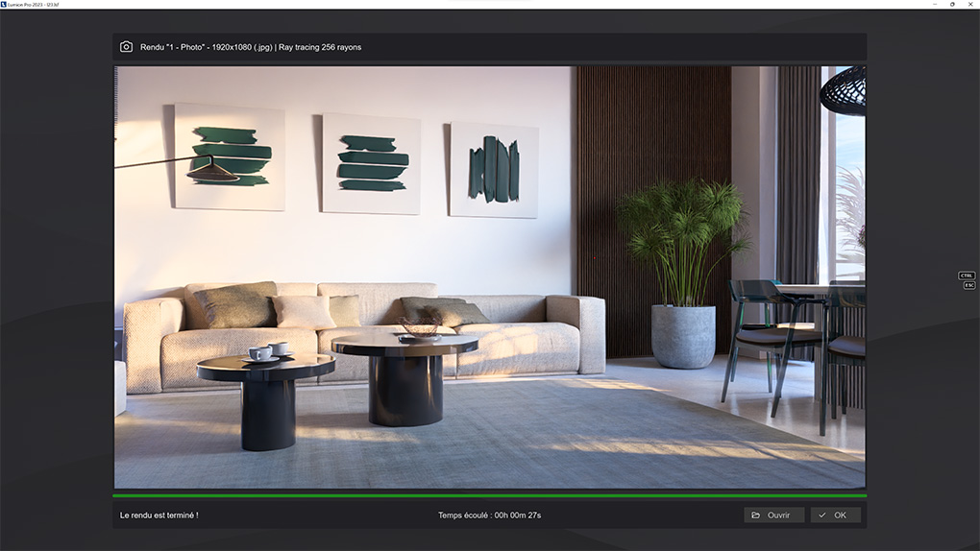Viewport: 980px width, 551px height.
Task: Select 'Le rendu est terminé !' status text
Action: click(159, 515)
